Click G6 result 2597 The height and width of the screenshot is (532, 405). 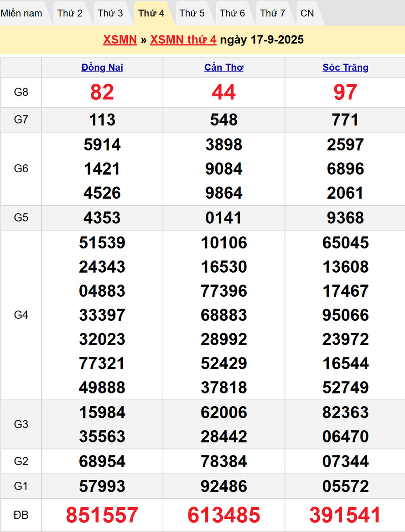346,145
